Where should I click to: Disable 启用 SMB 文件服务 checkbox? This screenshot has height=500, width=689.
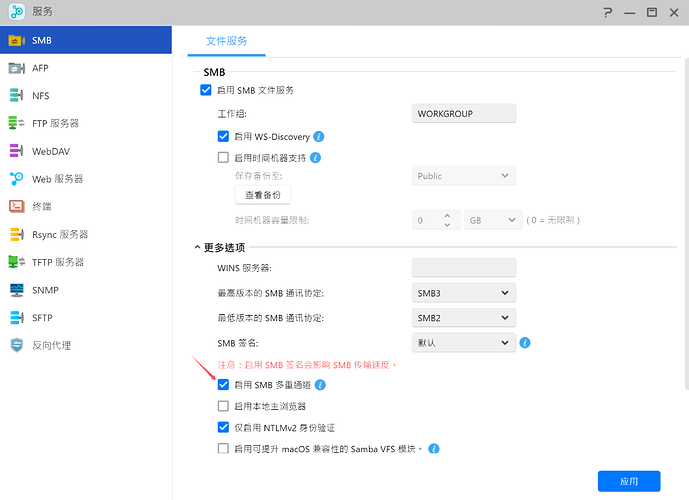(x=207, y=91)
